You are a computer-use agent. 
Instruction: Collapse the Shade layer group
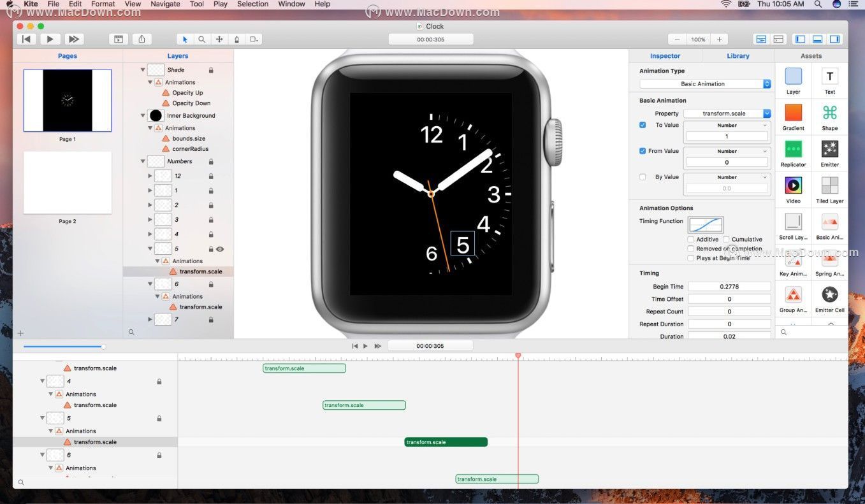[143, 70]
